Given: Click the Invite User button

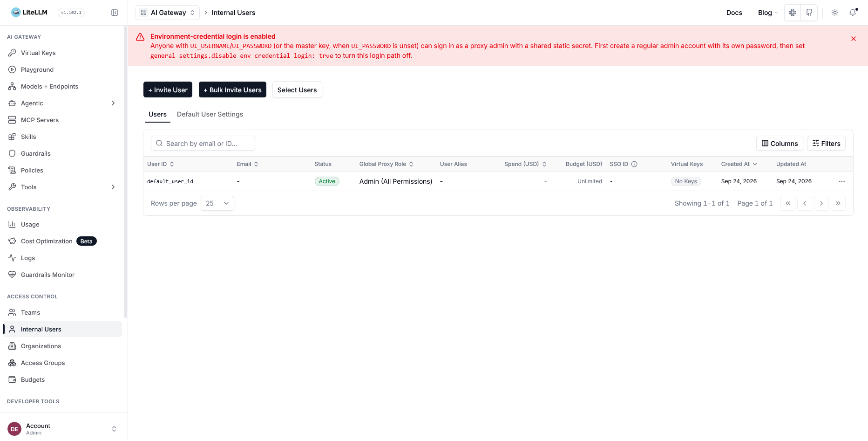Looking at the screenshot, I should point(168,90).
